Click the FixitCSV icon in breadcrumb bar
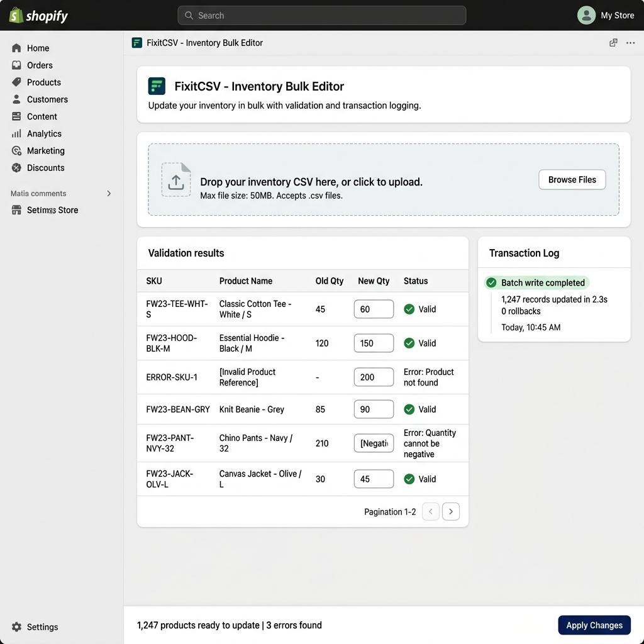644x644 pixels. (x=136, y=43)
